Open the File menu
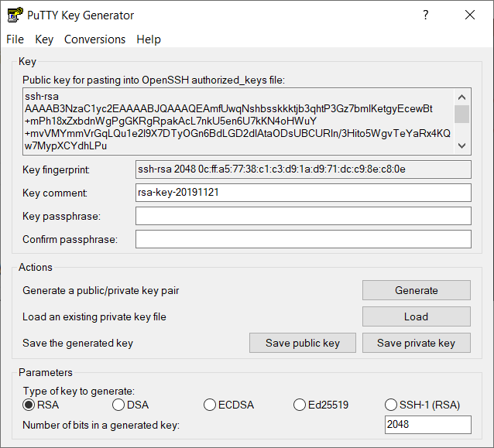 [x=15, y=39]
